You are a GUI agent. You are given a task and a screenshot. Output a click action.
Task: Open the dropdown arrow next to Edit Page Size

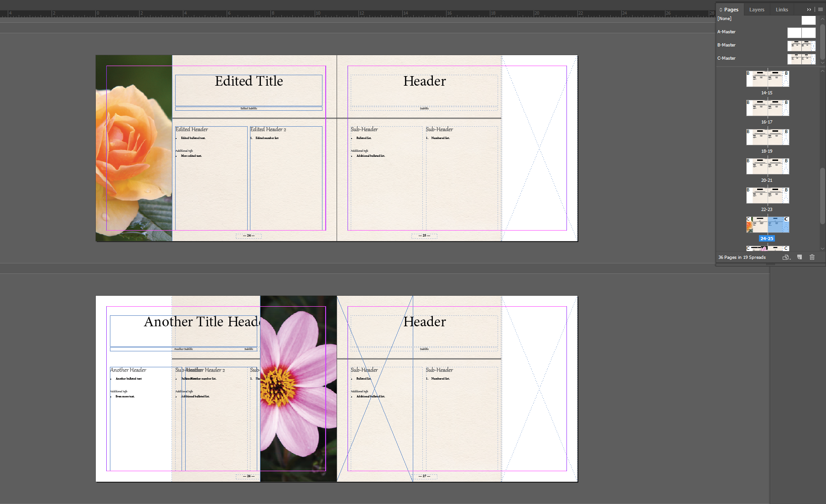coord(790,259)
